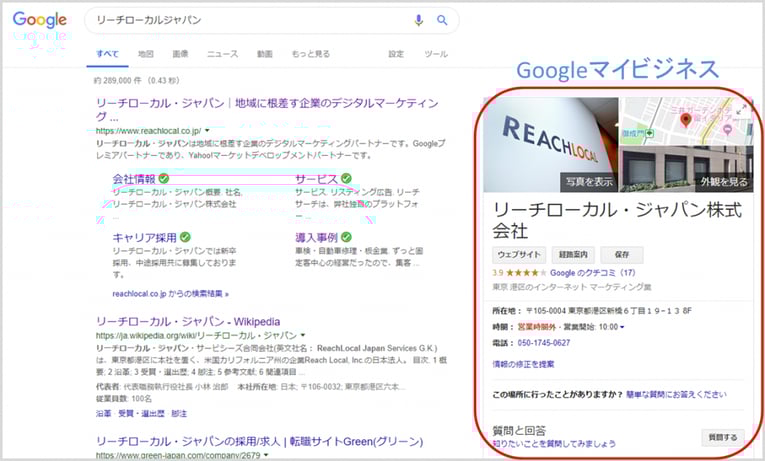Open 設定 options

(x=396, y=54)
